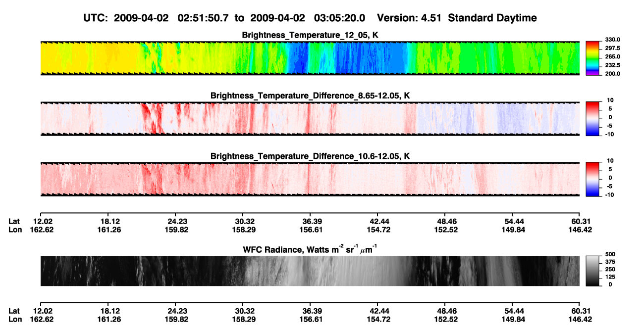Select the Brightness_Temperature_Difference_8.65-12.05 heading

click(311, 95)
